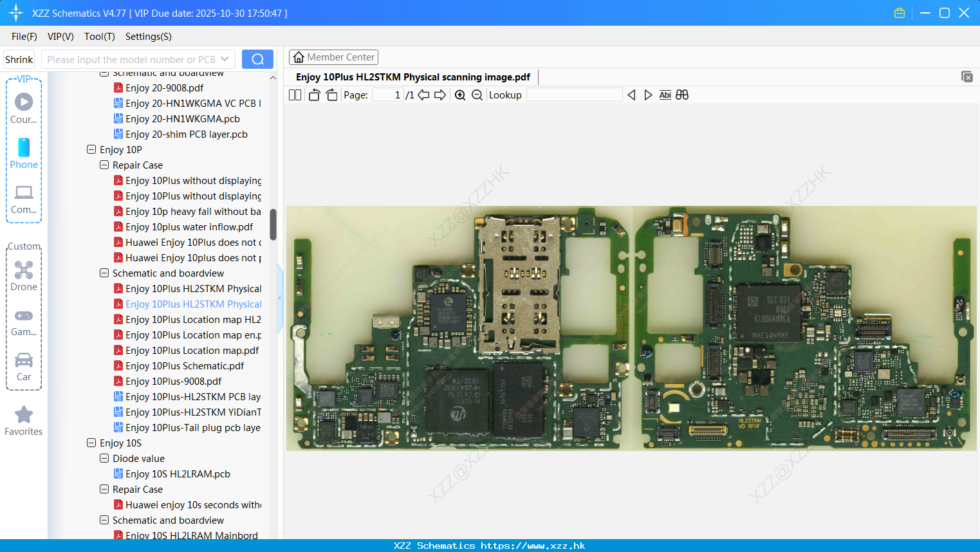Open Enjoy 10Plus Location map en file

193,335
